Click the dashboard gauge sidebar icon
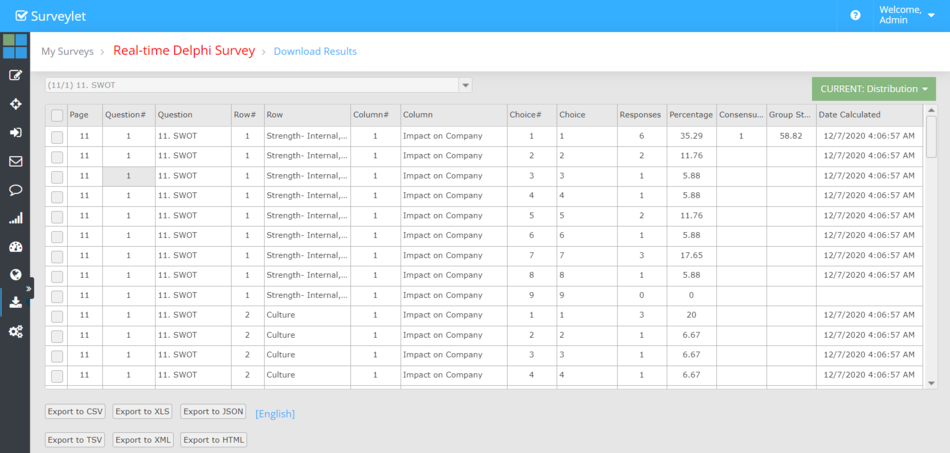 point(15,246)
